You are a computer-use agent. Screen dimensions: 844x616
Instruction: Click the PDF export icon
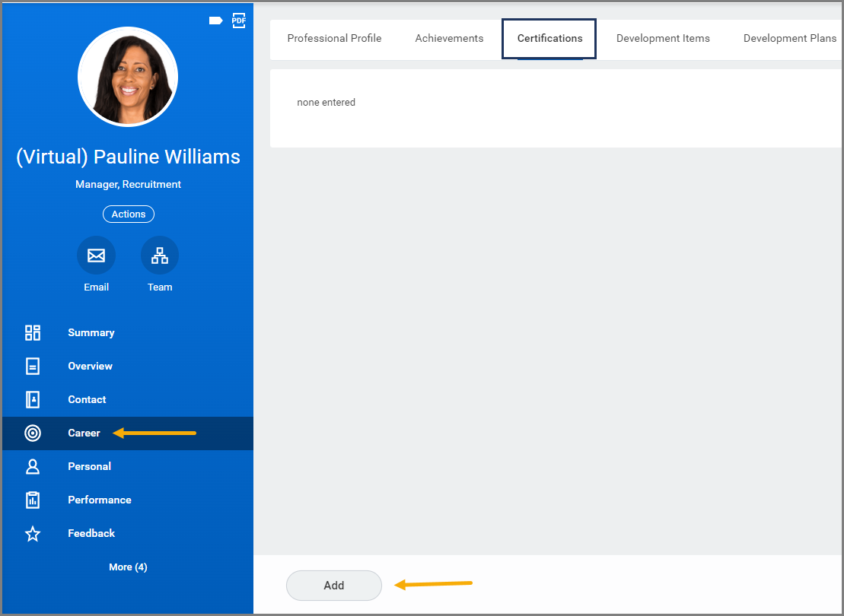(238, 21)
